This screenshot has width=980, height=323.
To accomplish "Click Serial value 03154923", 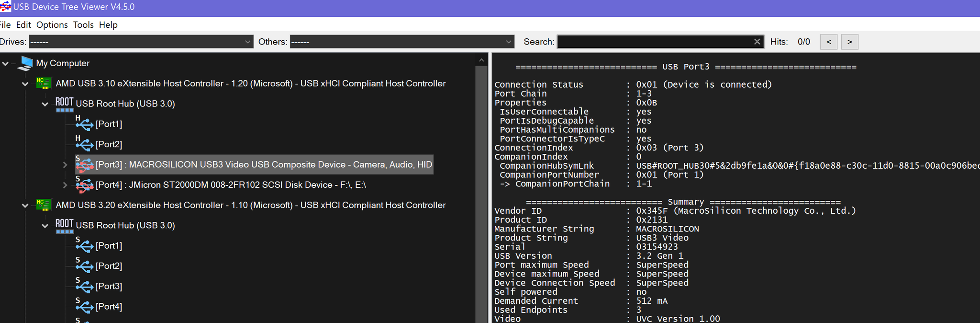I will (657, 247).
